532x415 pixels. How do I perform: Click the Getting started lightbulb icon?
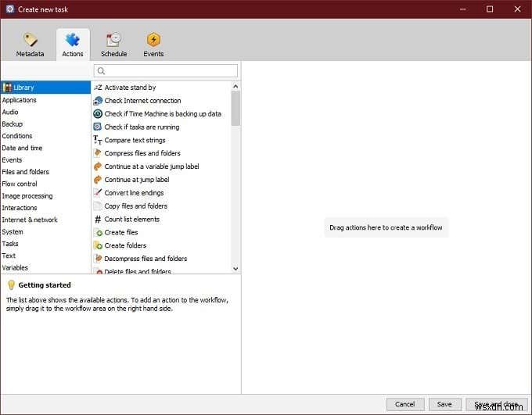pyautogui.click(x=11, y=285)
